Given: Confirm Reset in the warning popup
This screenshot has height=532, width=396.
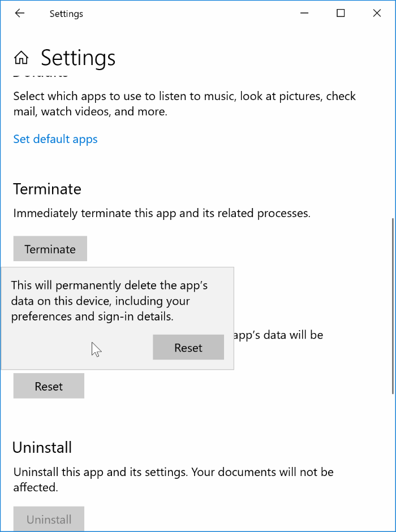Looking at the screenshot, I should [188, 348].
